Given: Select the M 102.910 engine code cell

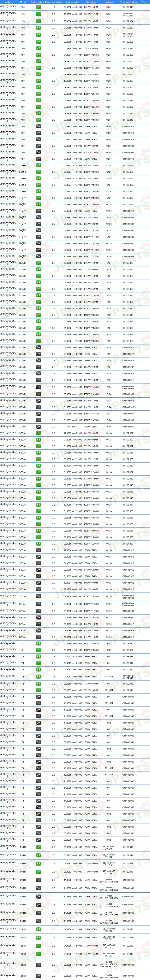Looking at the screenshot, I should [x=128, y=7].
